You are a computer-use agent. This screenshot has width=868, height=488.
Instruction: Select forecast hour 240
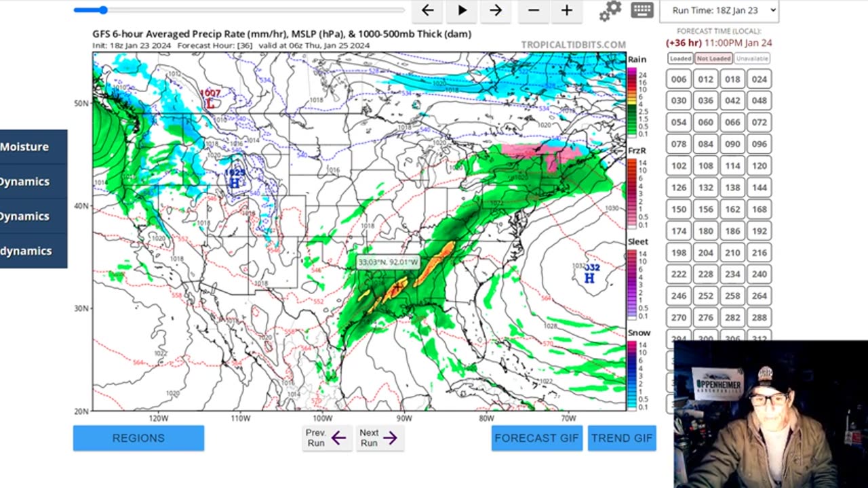(759, 274)
